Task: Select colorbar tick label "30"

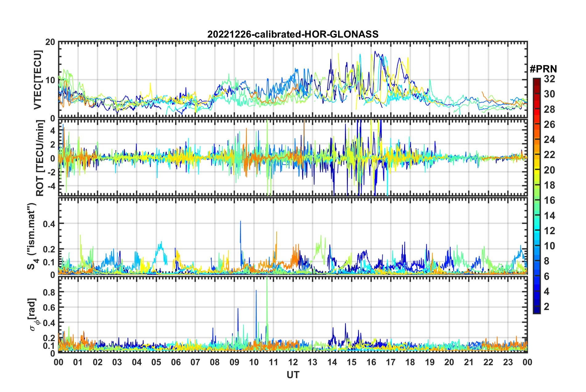Action: pos(550,94)
